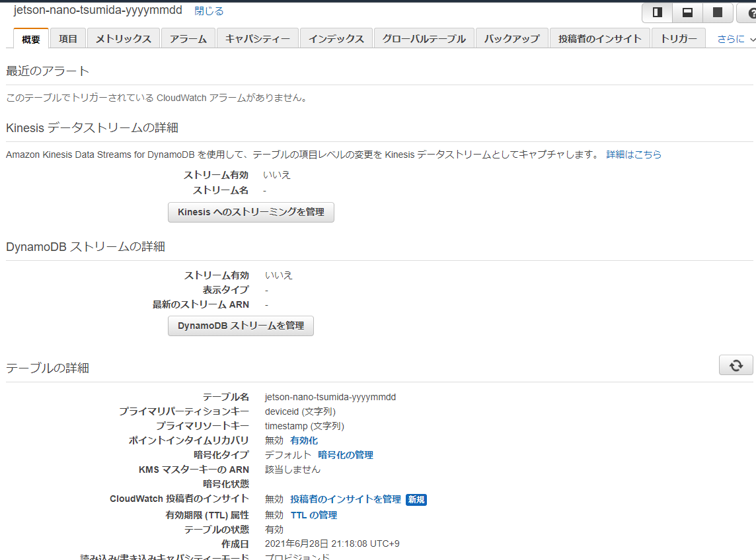This screenshot has height=560, width=756.
Task: Click the ストリーム名 label
Action: point(221,190)
